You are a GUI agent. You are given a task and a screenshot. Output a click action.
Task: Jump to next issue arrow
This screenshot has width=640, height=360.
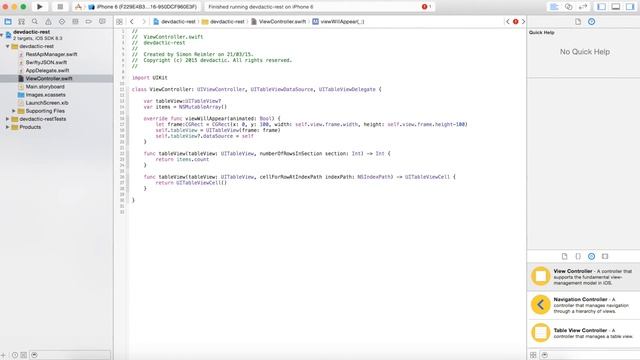523,22
